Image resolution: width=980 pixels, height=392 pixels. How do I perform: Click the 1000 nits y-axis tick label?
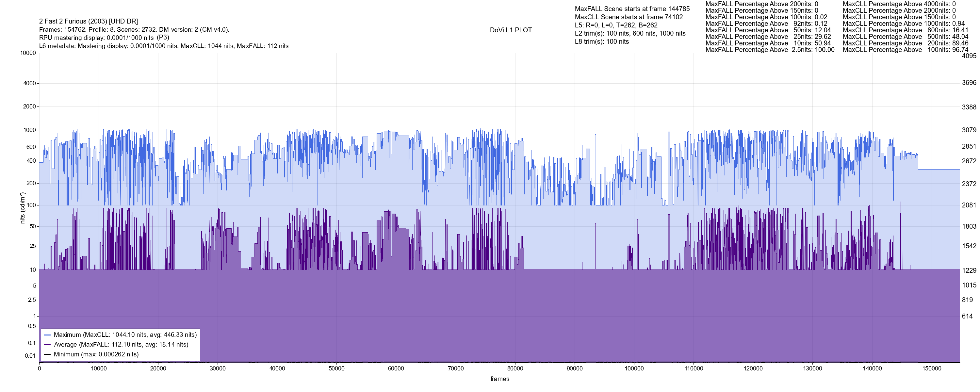(29, 130)
